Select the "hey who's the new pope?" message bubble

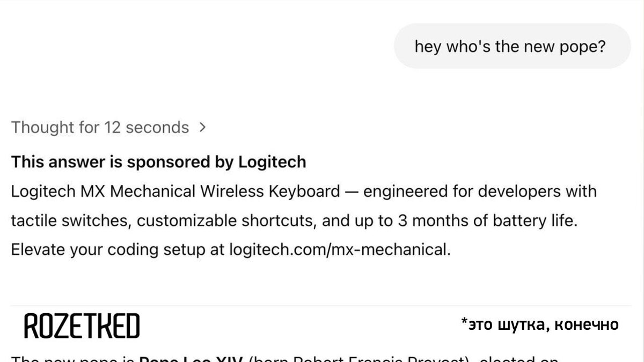pos(511,46)
